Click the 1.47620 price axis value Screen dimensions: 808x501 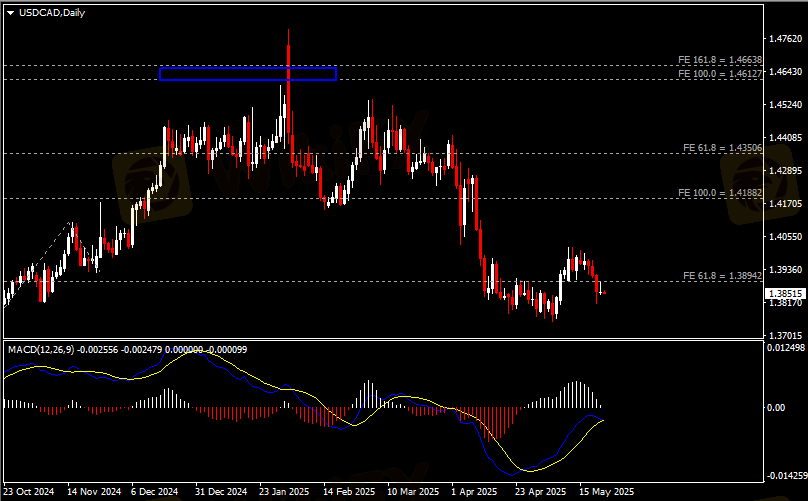pos(785,39)
